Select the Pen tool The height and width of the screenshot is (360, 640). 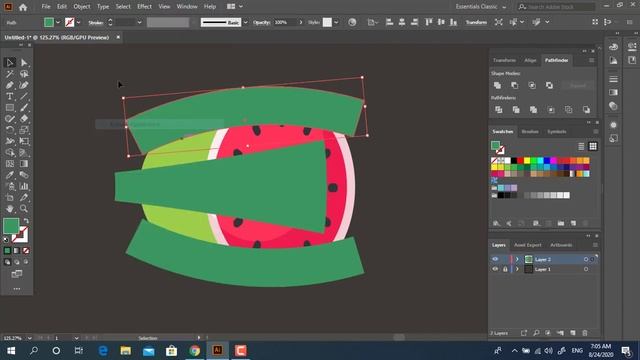pyautogui.click(x=10, y=85)
